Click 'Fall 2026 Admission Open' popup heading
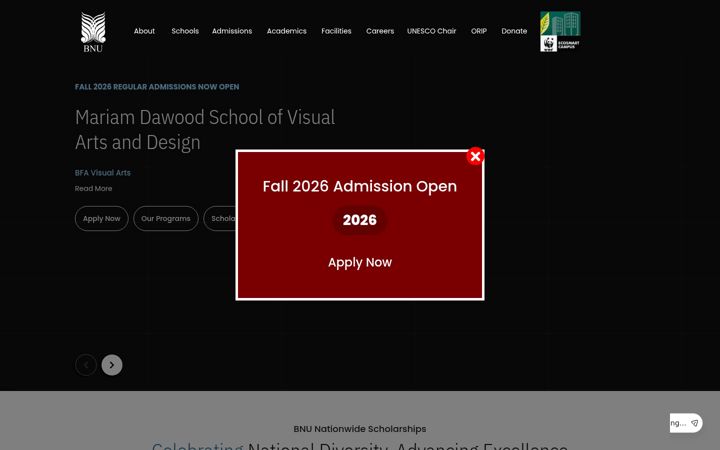The height and width of the screenshot is (450, 720). pos(360,186)
